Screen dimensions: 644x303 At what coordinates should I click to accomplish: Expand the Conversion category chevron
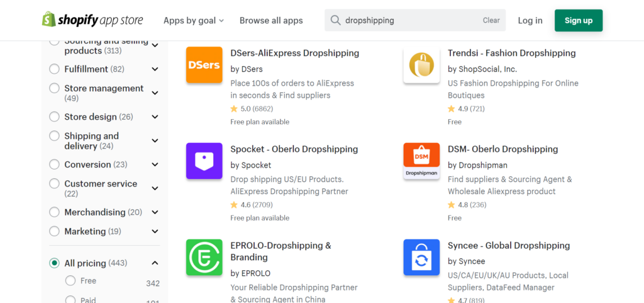tap(155, 164)
